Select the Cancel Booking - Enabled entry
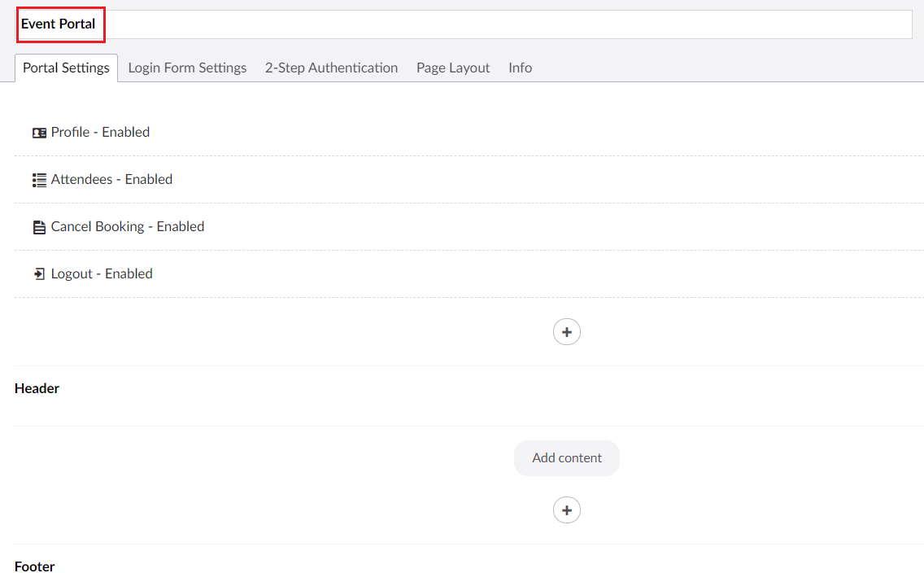 tap(128, 226)
